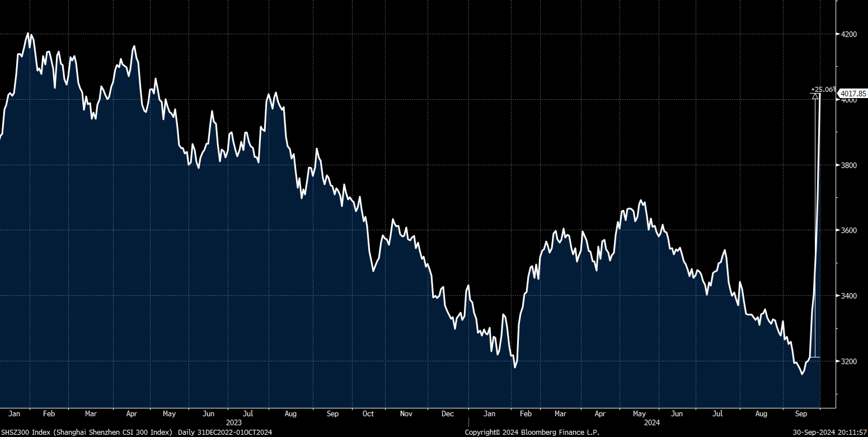Select the 2023 Aug month label

[290, 414]
